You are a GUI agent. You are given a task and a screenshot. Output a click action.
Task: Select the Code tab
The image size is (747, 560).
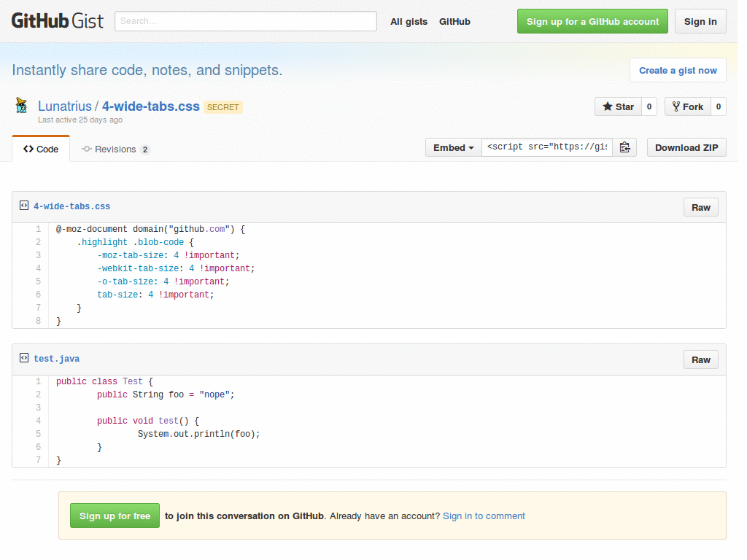41,149
